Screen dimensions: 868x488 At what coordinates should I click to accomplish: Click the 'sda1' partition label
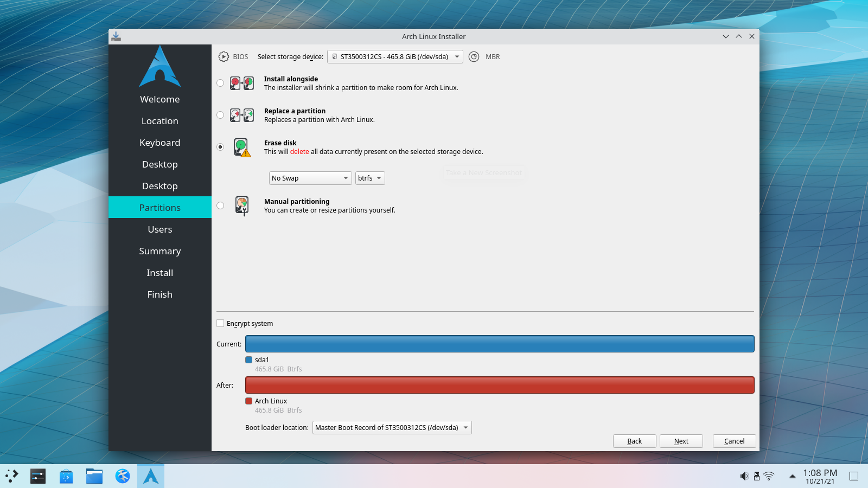(262, 360)
